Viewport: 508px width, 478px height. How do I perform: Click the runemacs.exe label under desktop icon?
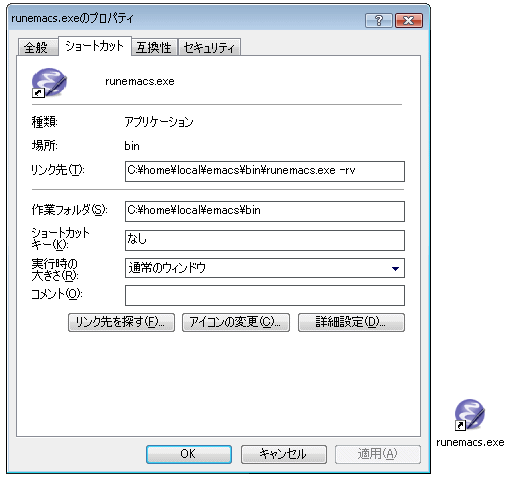pos(470,442)
